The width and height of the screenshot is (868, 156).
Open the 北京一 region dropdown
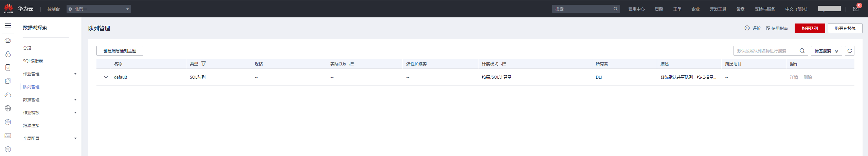[x=99, y=9]
